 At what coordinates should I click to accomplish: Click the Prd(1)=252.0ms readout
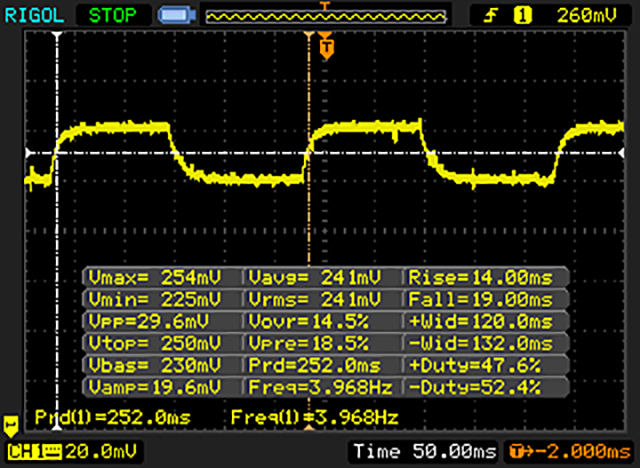97,415
